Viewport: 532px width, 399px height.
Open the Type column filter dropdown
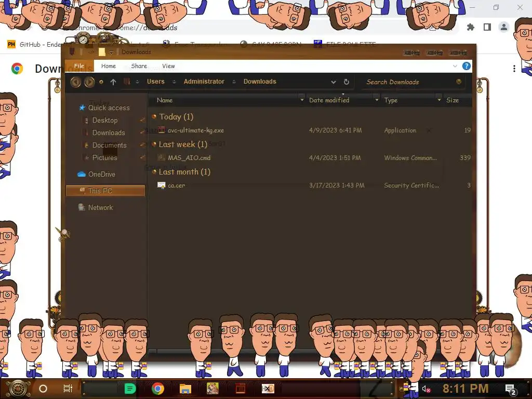(x=439, y=100)
